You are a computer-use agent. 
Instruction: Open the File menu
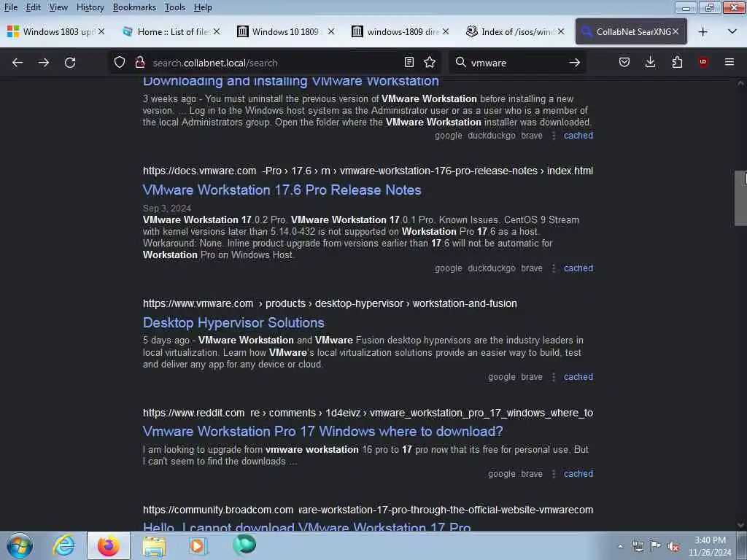pos(11,7)
